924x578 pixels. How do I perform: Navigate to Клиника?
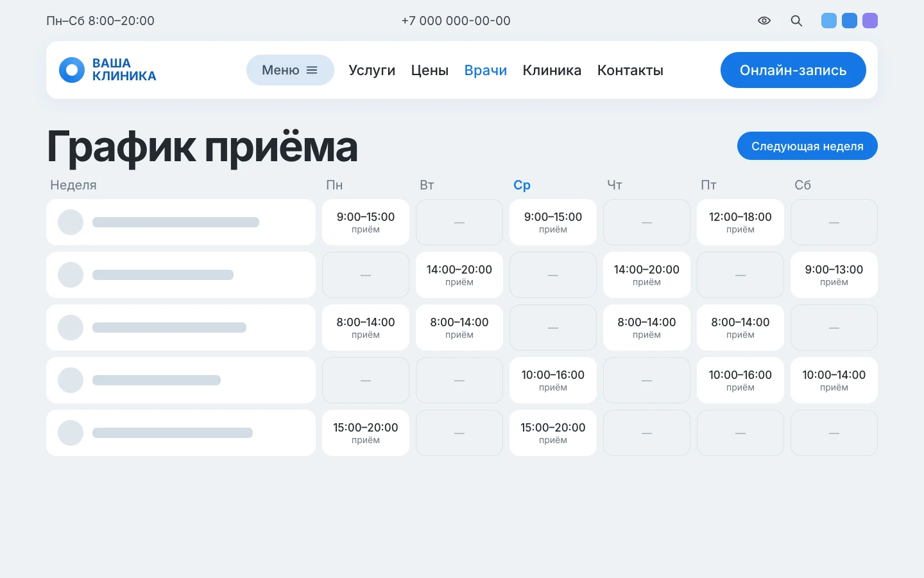[552, 70]
